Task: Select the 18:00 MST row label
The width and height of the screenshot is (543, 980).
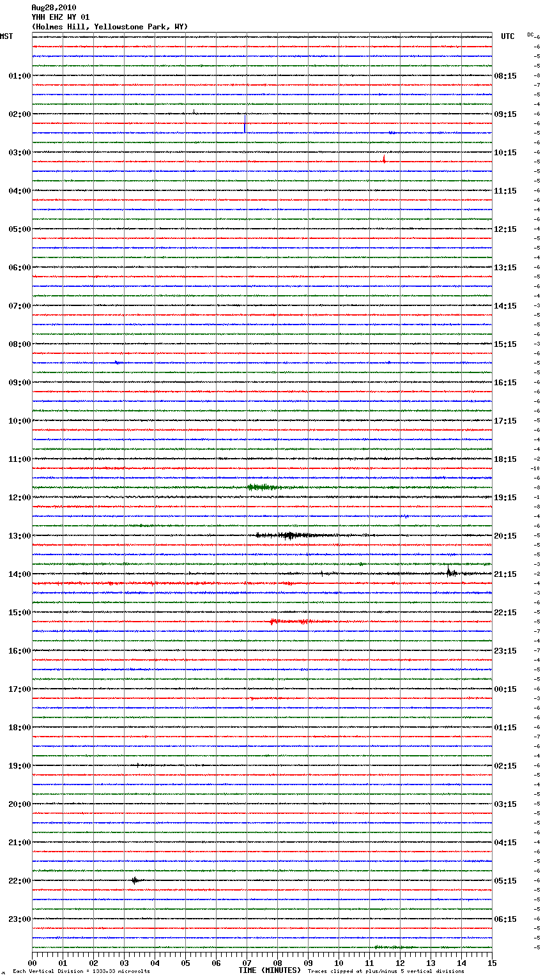Action: point(20,728)
